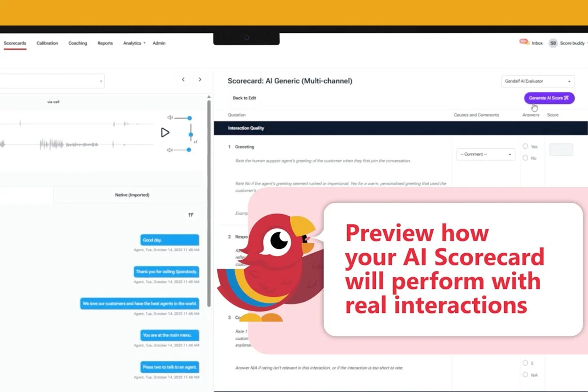Click the SB user avatar
The image size is (588, 392).
(553, 43)
